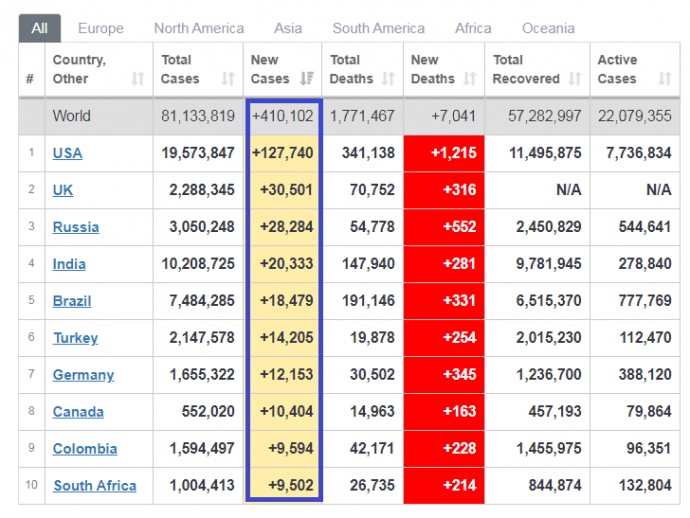Select the Africa tab

point(473,28)
